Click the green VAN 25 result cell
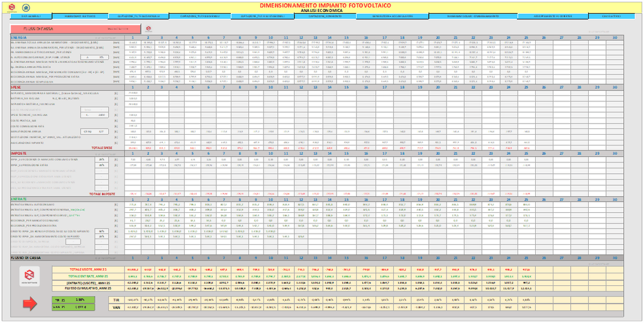This screenshot has width=644, height=323. [x=67, y=307]
